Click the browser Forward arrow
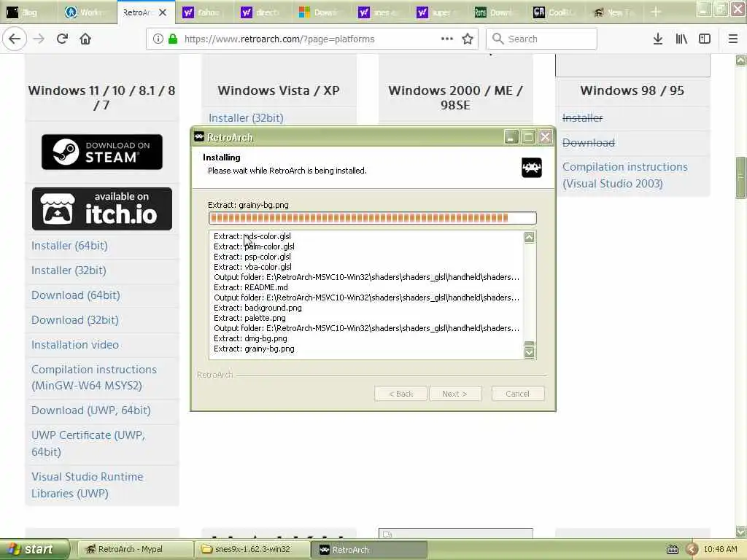Screen dimensions: 747x560 point(39,39)
